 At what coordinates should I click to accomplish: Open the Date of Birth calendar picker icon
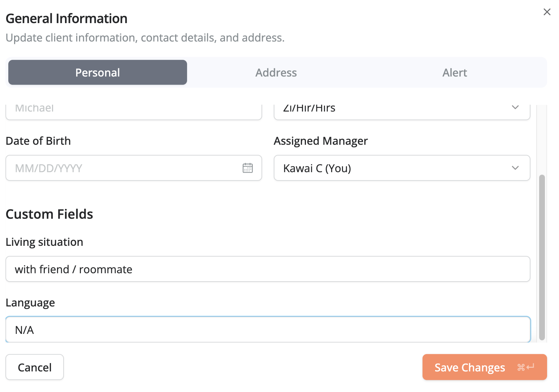[248, 168]
